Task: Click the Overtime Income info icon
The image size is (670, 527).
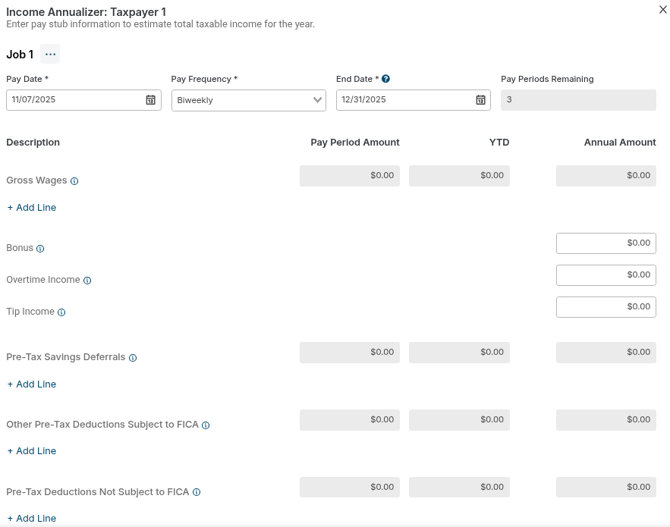Action: pos(87,280)
